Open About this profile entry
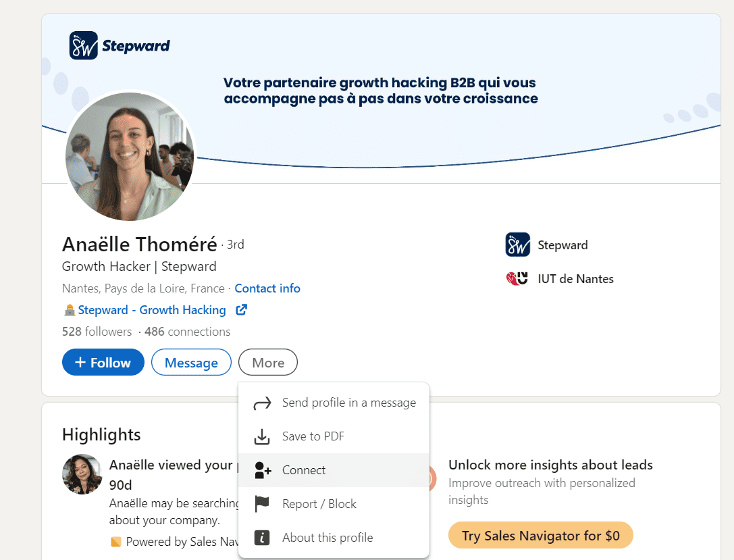This screenshot has width=734, height=560. [334, 538]
